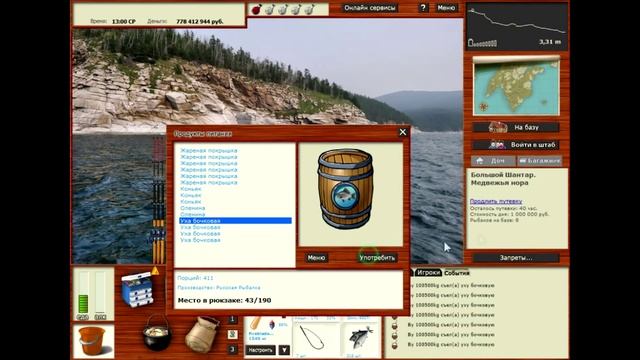Open the canvas sack backpack
Viewport: 640px width, 360px height.
point(202,334)
